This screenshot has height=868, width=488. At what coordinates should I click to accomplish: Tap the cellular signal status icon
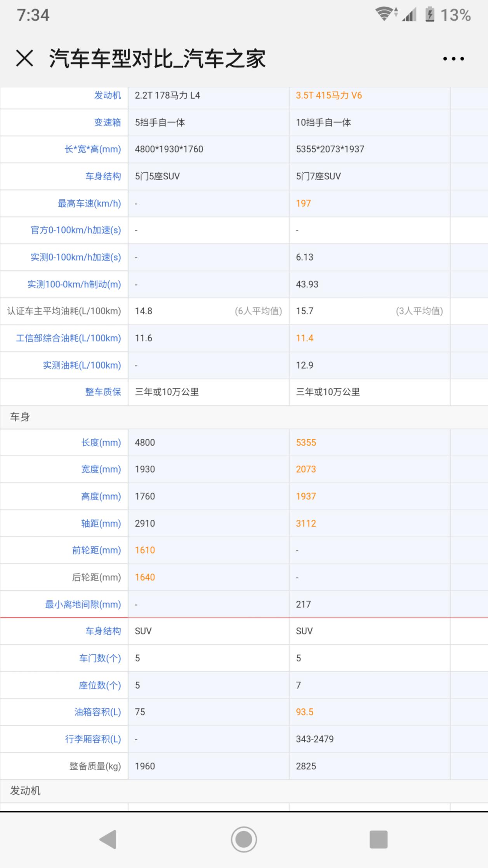tap(409, 15)
